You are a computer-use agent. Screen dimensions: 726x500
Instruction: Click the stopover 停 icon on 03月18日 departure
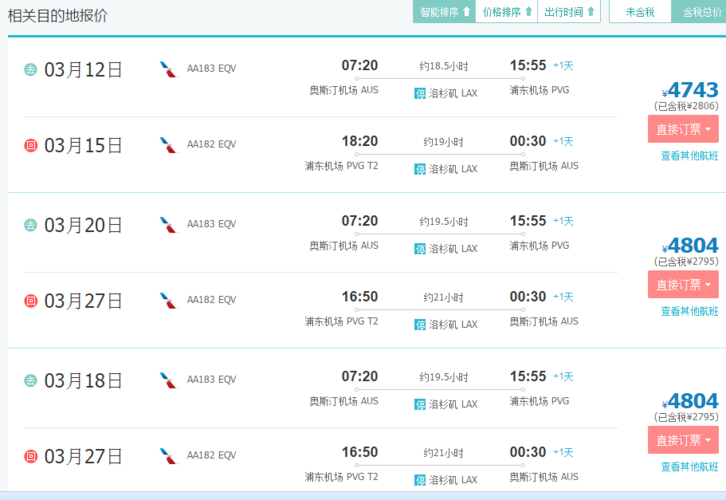click(x=420, y=404)
